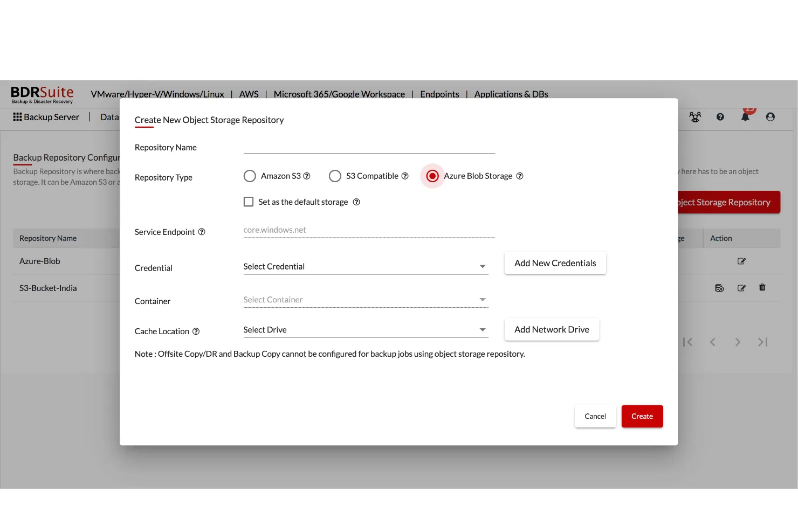798x532 pixels.
Task: Click the Cache Location help icon
Action: point(196,331)
